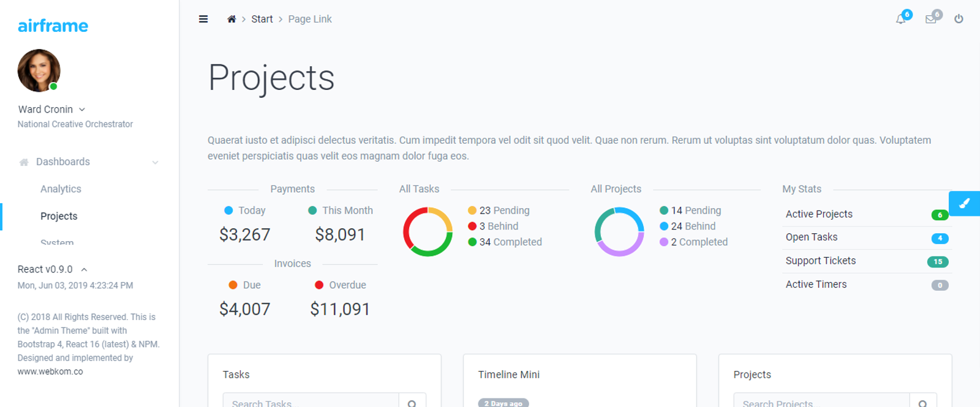Click inside the Search Tasks field
Image resolution: width=980 pixels, height=407 pixels.
(311, 401)
